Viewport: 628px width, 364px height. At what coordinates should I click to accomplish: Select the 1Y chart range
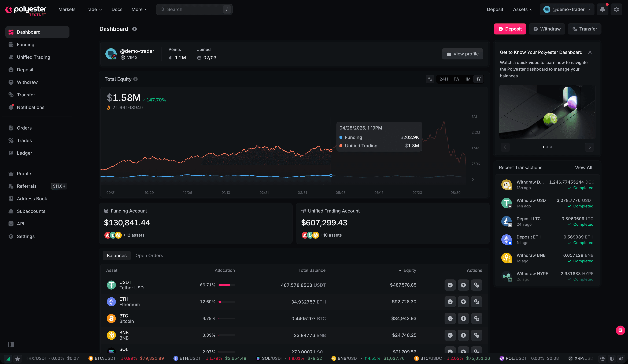click(x=478, y=79)
